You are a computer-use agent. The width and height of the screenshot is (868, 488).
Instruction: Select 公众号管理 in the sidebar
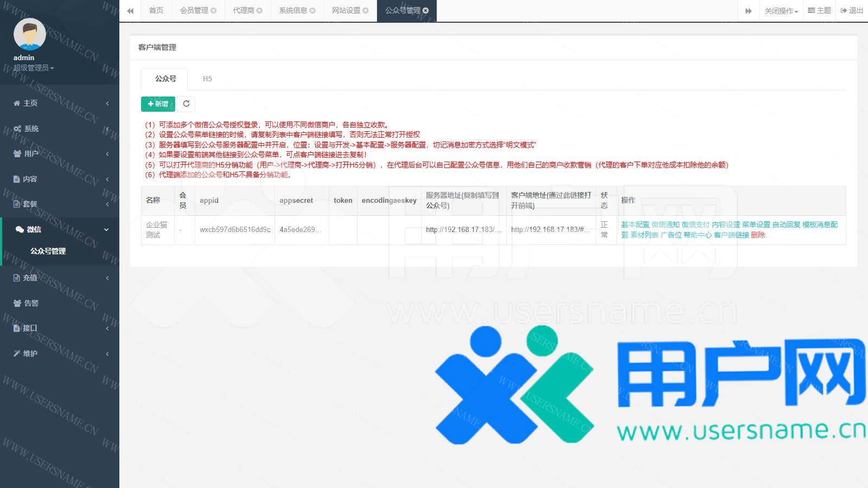[48, 251]
